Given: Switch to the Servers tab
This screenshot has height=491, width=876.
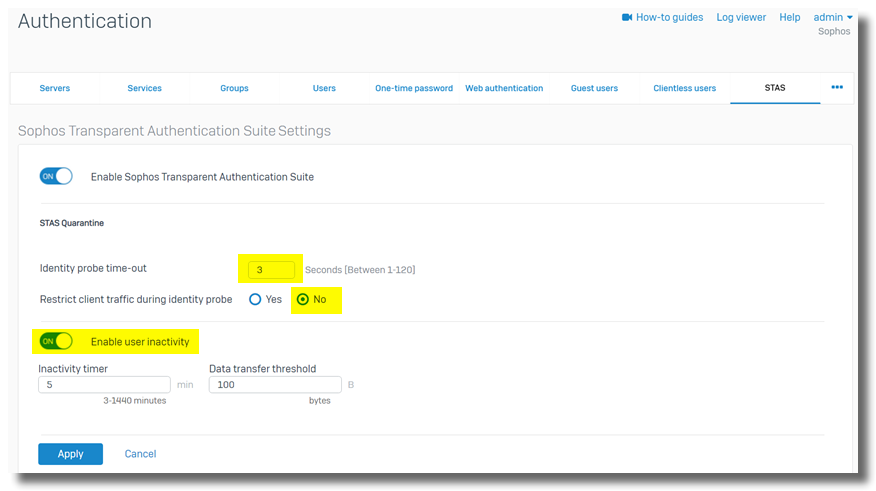Looking at the screenshot, I should point(55,88).
